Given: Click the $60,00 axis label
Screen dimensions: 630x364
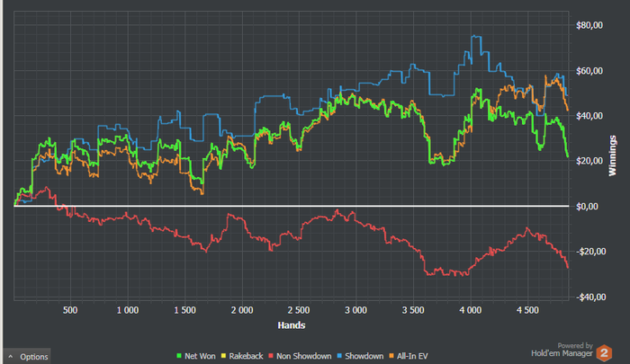Looking at the screenshot, I should click(x=589, y=71).
